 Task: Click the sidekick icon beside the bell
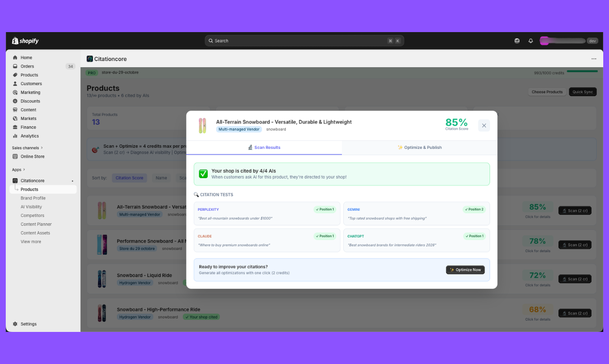[517, 41]
